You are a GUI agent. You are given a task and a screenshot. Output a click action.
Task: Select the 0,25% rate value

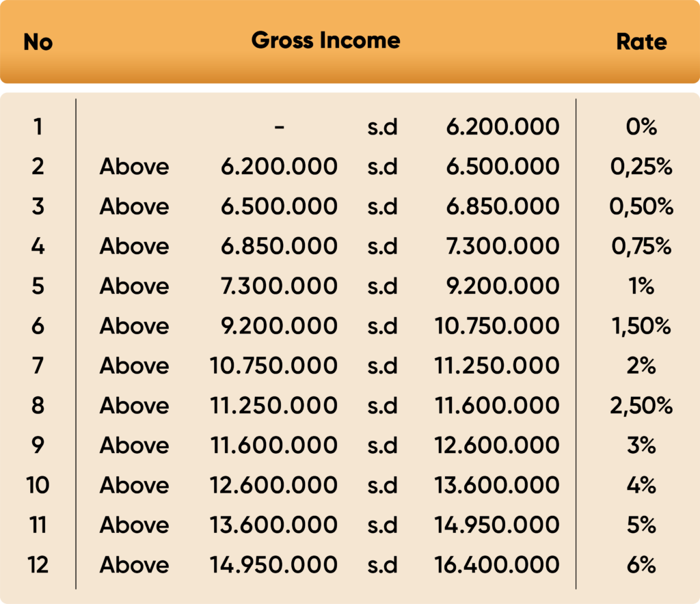pyautogui.click(x=641, y=166)
